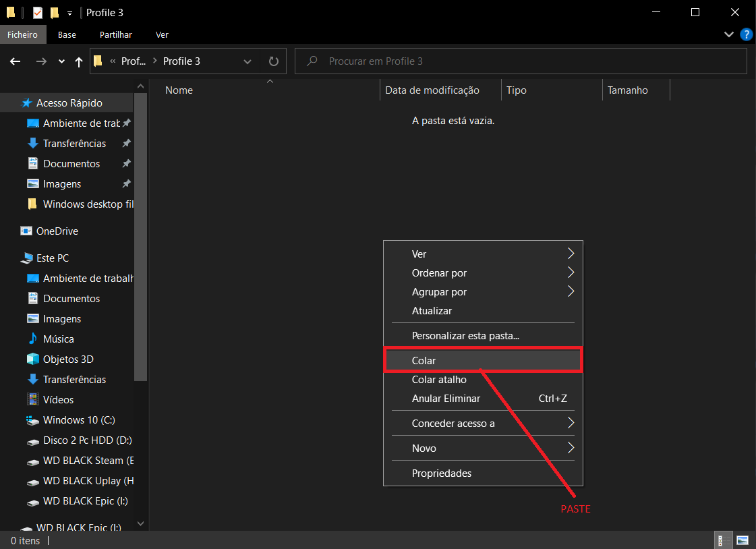Click the Properties icon in title bar
The height and width of the screenshot is (549, 756).
tap(38, 13)
